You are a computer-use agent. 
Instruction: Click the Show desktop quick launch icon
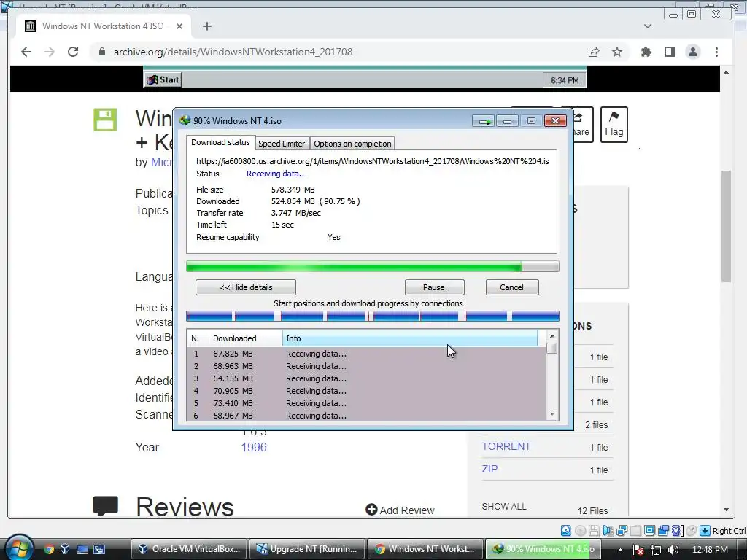82,549
